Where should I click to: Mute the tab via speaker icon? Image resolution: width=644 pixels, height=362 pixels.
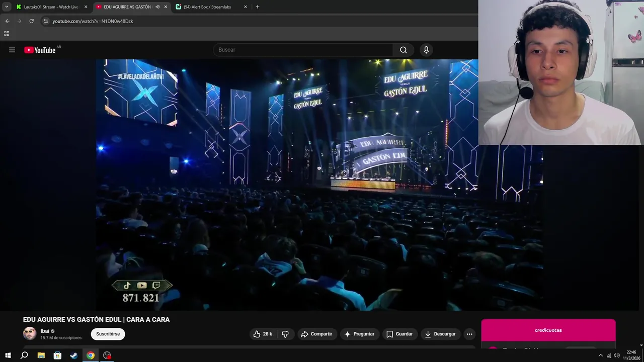click(x=157, y=7)
